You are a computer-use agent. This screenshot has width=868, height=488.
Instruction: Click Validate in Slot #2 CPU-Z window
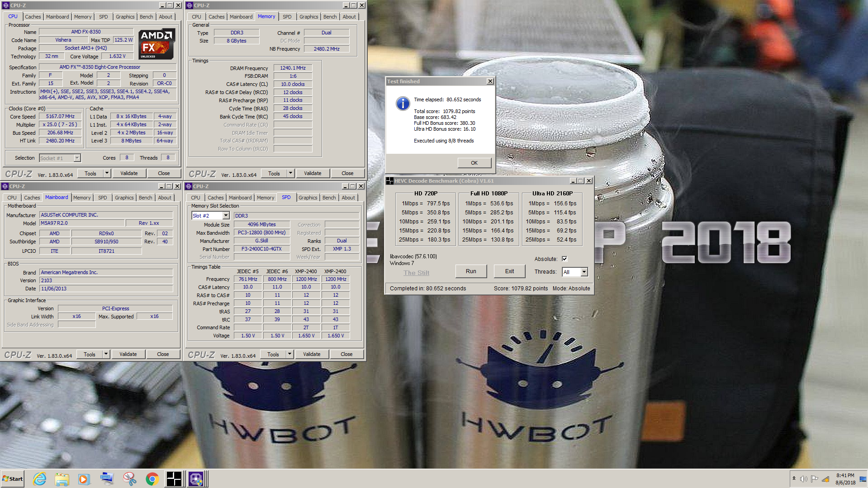[x=312, y=354]
